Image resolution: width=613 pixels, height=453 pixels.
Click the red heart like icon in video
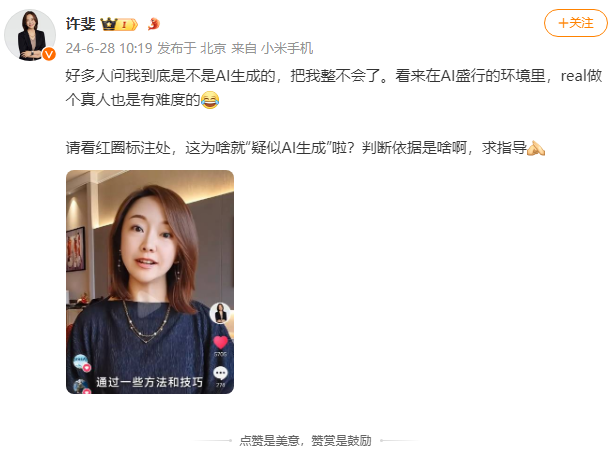click(220, 342)
